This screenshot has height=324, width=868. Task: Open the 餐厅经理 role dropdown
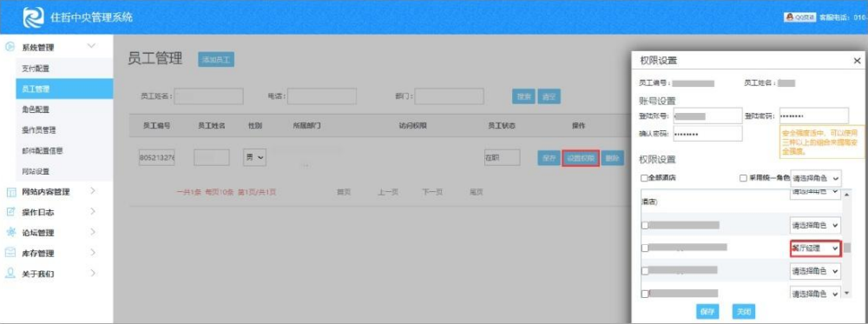(815, 248)
